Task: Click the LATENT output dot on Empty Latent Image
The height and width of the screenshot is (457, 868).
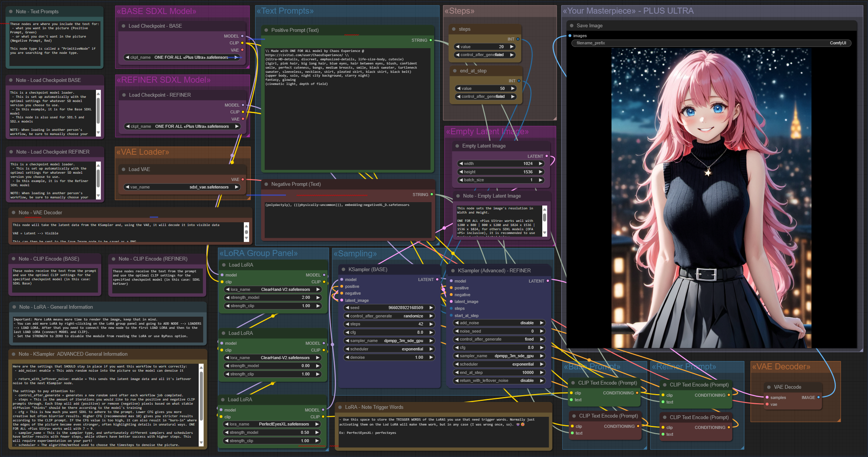Action: (546, 156)
